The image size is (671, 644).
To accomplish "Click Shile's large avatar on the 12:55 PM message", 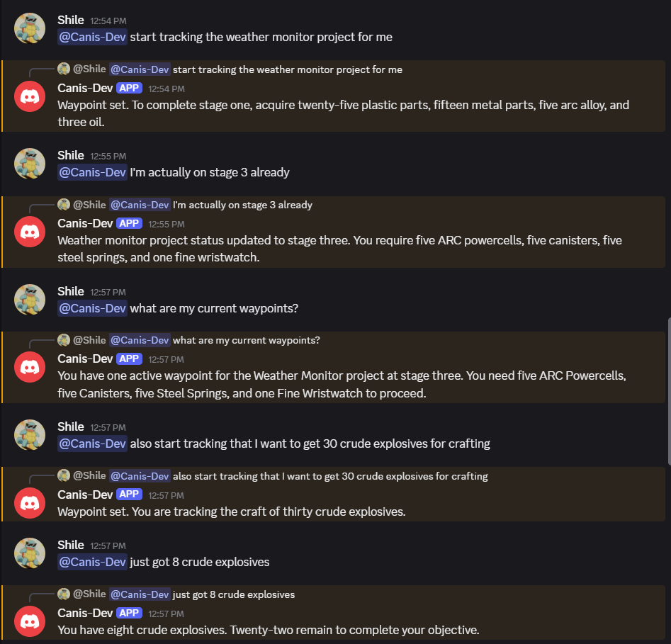I will 29,164.
